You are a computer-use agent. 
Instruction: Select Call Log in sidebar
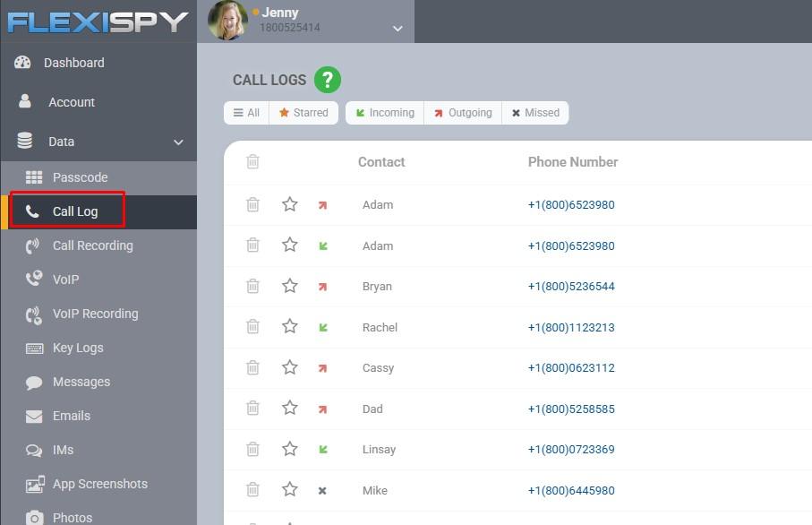[x=75, y=211]
